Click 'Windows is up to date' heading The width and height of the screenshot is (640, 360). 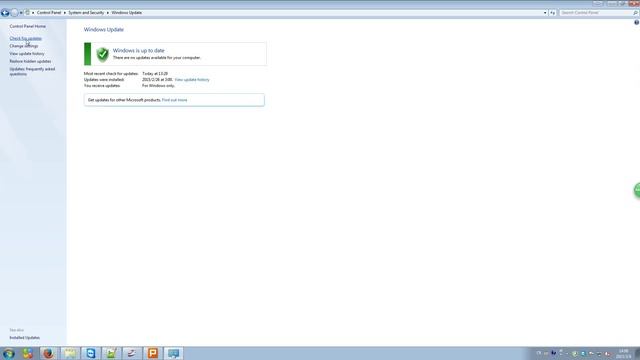pyautogui.click(x=138, y=51)
